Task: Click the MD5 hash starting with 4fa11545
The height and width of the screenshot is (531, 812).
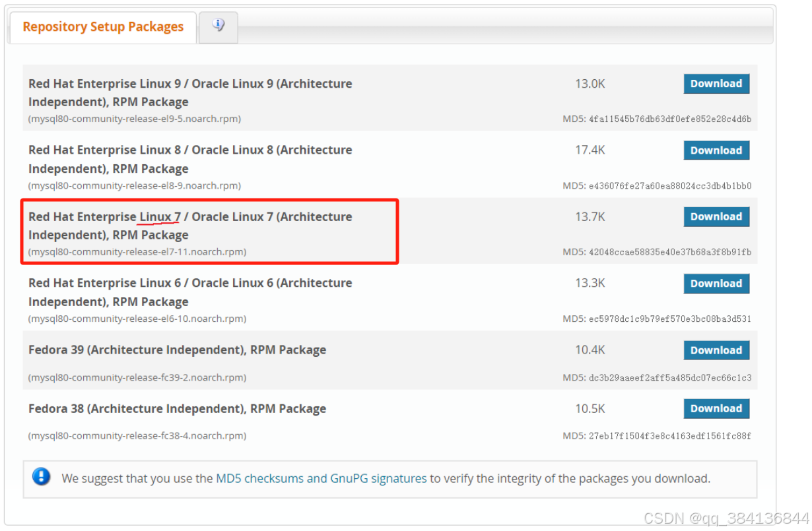Action: coord(670,119)
